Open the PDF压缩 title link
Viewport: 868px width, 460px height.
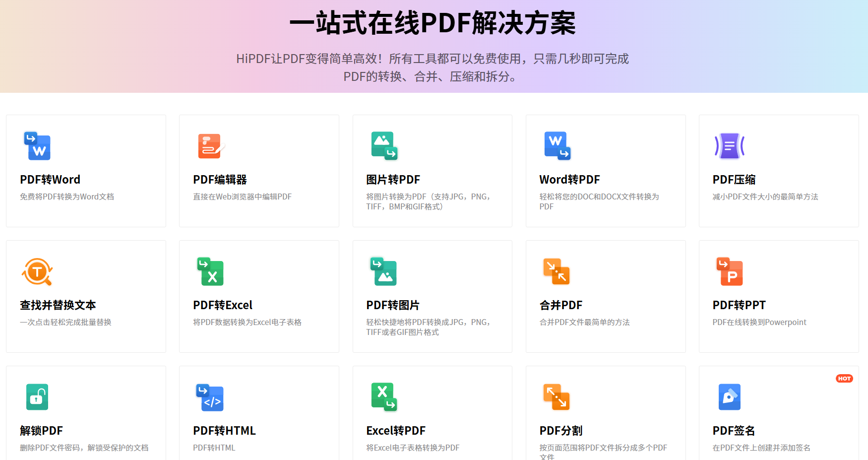tap(734, 180)
